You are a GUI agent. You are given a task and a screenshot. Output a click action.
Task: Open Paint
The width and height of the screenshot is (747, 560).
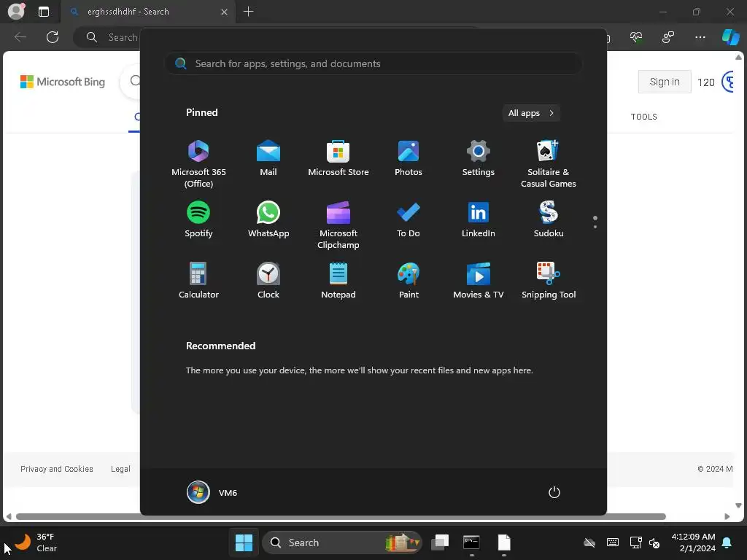(x=409, y=281)
